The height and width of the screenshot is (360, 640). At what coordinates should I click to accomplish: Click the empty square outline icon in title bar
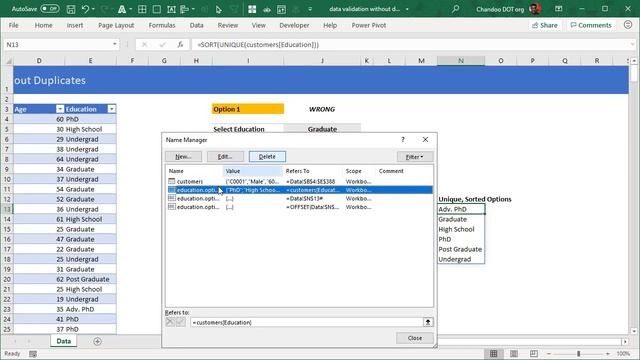point(156,9)
